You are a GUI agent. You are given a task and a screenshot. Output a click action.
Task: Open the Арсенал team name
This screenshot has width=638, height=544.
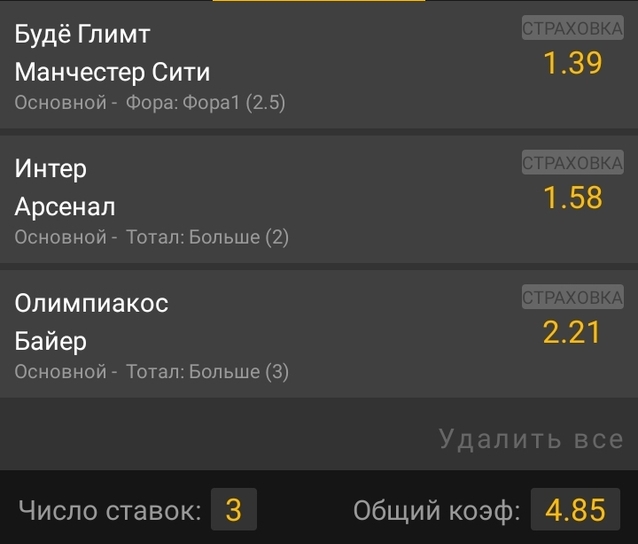[x=65, y=207]
